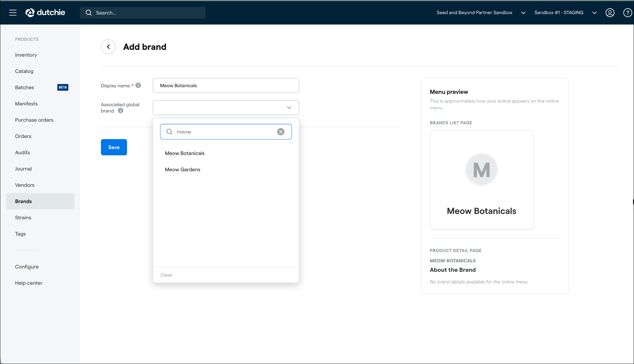Click the Meow Botanicals preview card title
The image size is (634, 364).
tap(481, 211)
